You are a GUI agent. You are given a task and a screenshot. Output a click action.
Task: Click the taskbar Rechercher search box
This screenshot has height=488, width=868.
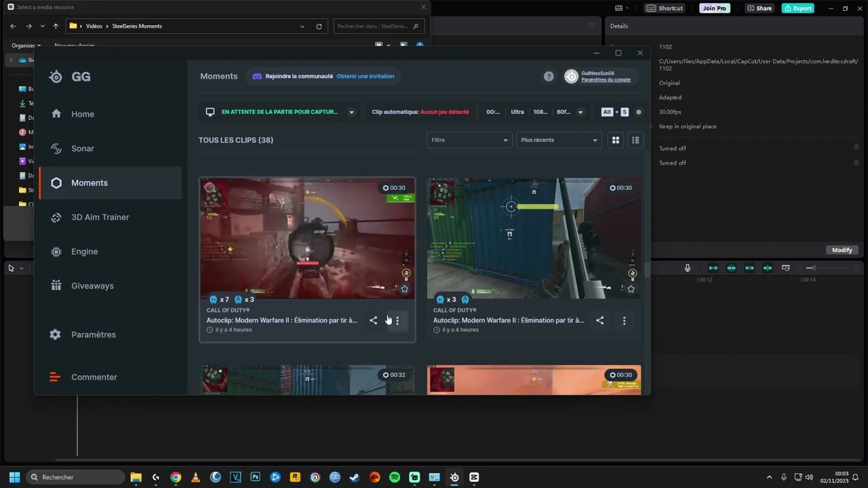(75, 477)
